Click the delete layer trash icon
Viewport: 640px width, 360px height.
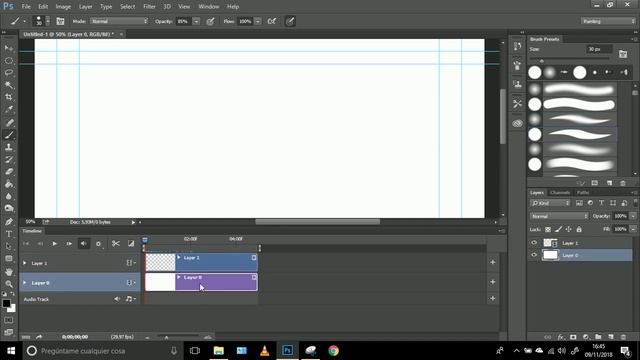point(623,337)
